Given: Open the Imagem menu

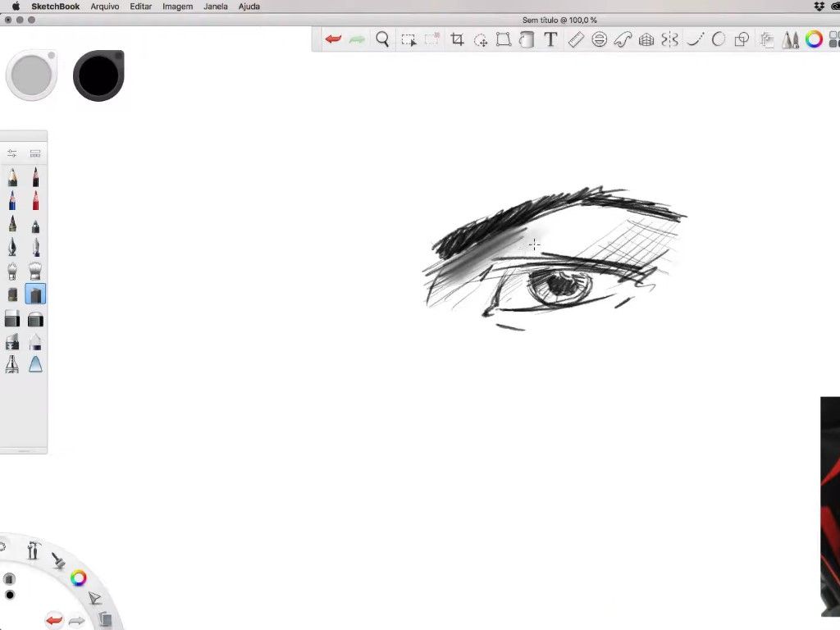Looking at the screenshot, I should click(177, 7).
